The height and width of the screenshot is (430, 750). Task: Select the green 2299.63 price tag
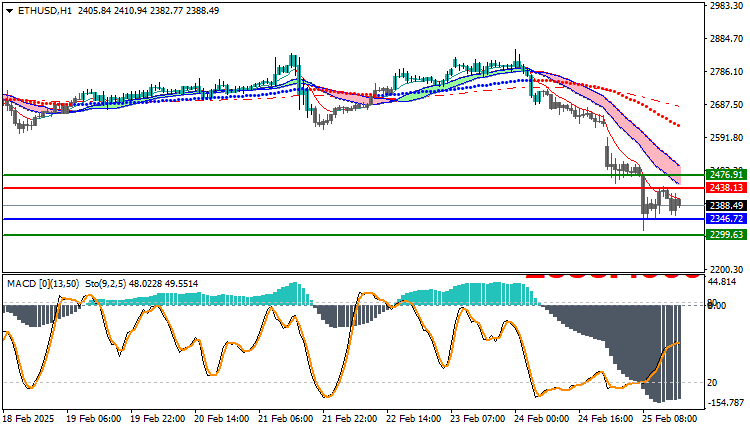tap(722, 235)
